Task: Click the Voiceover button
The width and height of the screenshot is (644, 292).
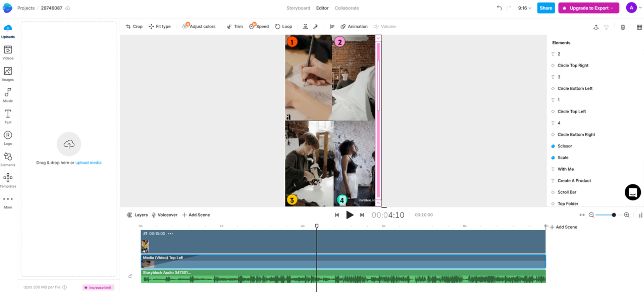Action: pos(164,215)
